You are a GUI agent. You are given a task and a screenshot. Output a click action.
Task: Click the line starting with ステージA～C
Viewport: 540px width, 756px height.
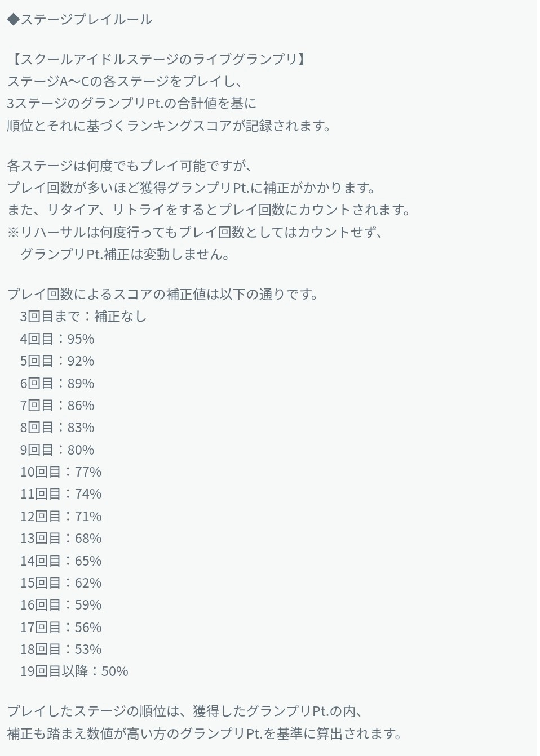click(125, 81)
